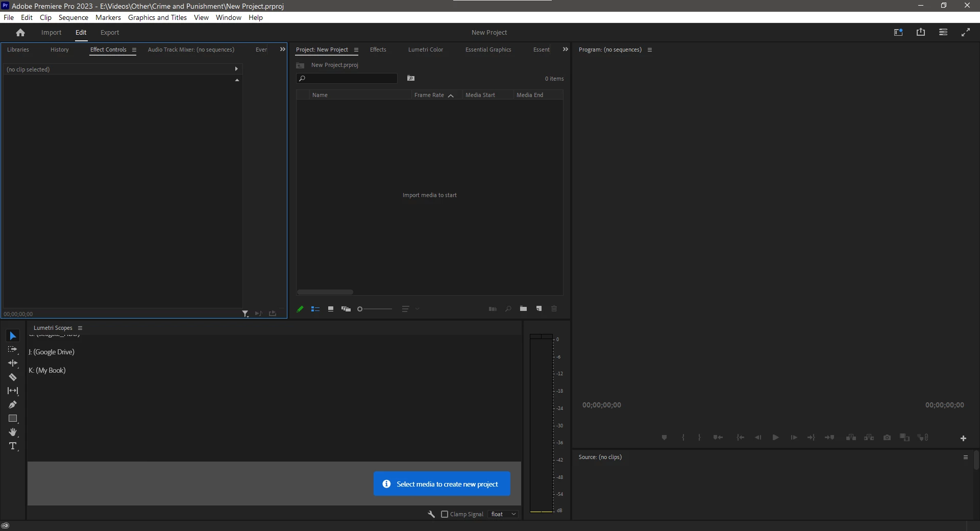Select the Track Select Forward tool
980x531 pixels.
click(x=13, y=350)
